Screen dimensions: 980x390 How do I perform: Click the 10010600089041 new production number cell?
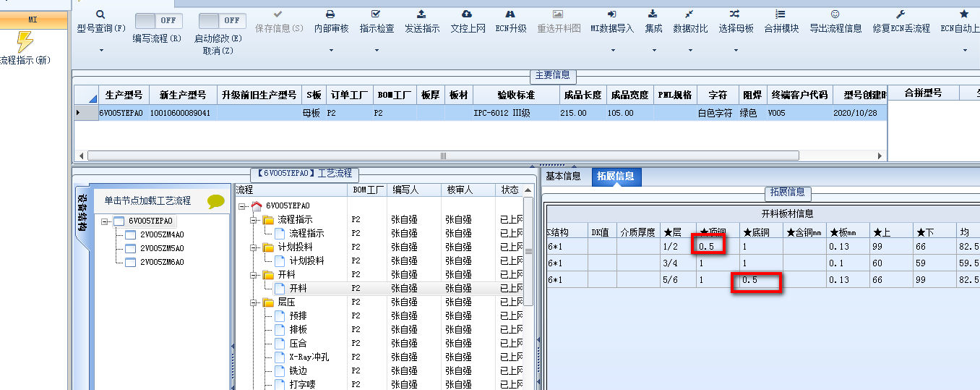(x=183, y=113)
